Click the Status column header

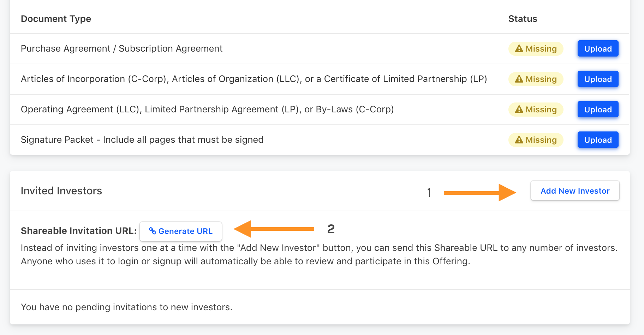pos(523,19)
